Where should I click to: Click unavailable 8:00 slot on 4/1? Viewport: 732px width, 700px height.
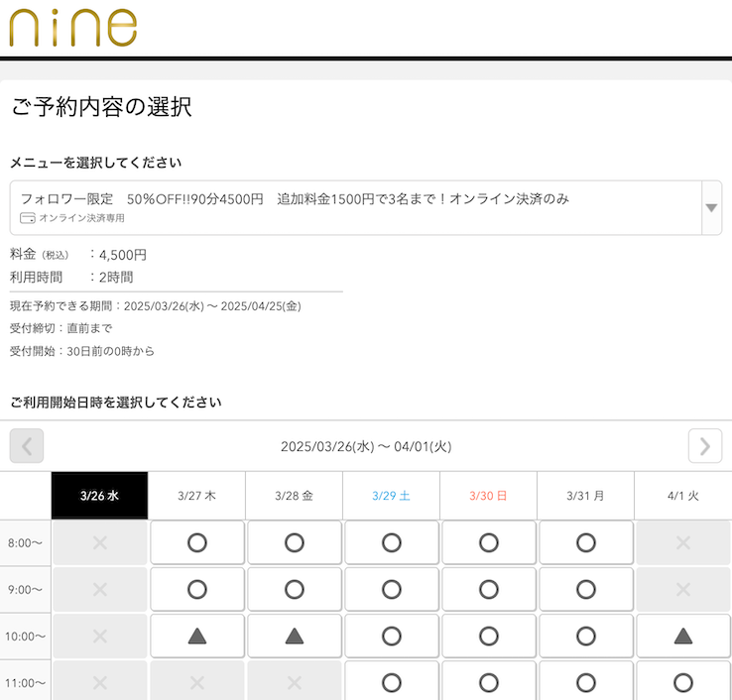(682, 542)
